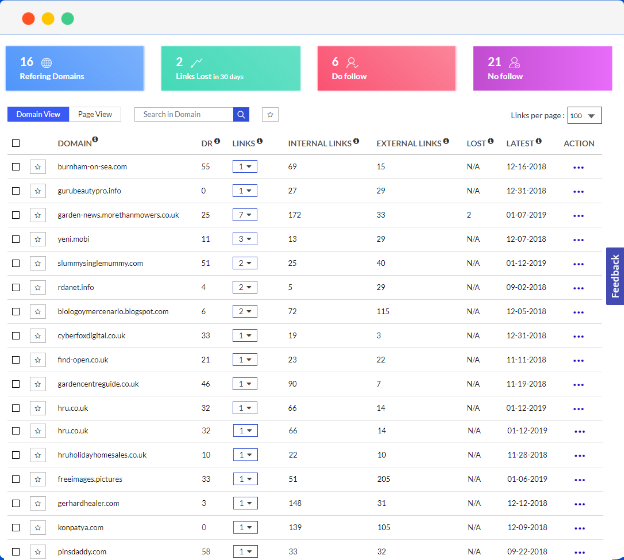Click the search magnifier icon button
Image resolution: width=624 pixels, height=560 pixels.
241,115
